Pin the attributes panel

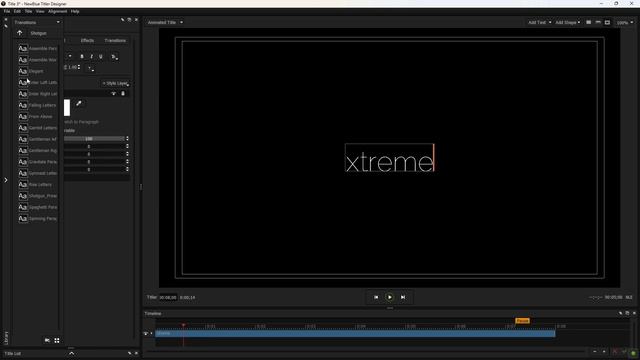122,20
